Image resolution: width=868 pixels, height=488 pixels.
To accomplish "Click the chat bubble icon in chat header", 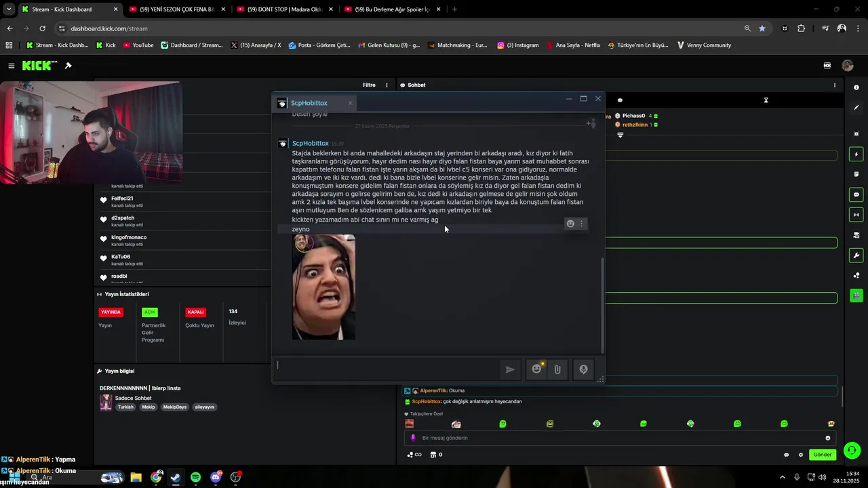I will pyautogui.click(x=620, y=100).
